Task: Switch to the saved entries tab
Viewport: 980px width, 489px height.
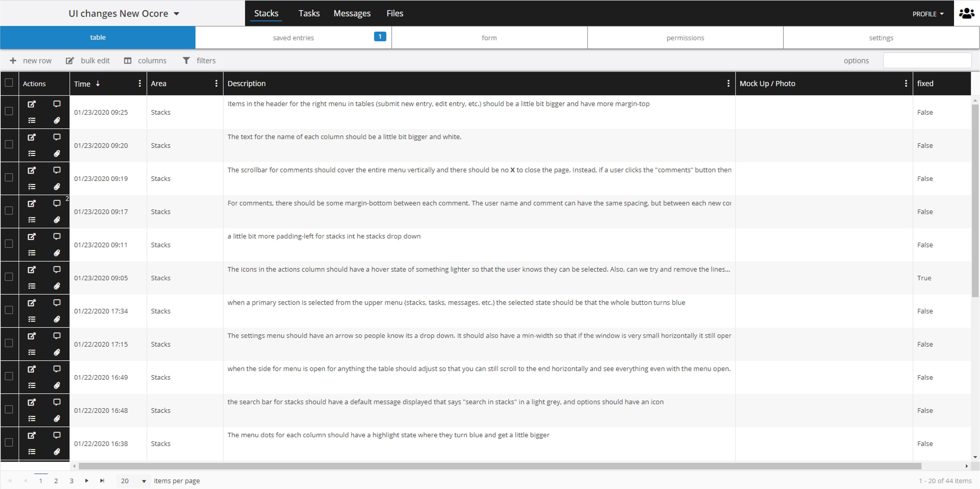Action: pyautogui.click(x=293, y=38)
